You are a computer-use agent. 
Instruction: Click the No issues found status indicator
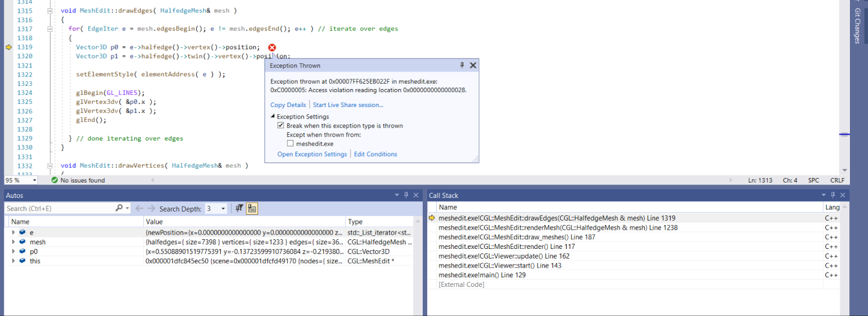77,181
